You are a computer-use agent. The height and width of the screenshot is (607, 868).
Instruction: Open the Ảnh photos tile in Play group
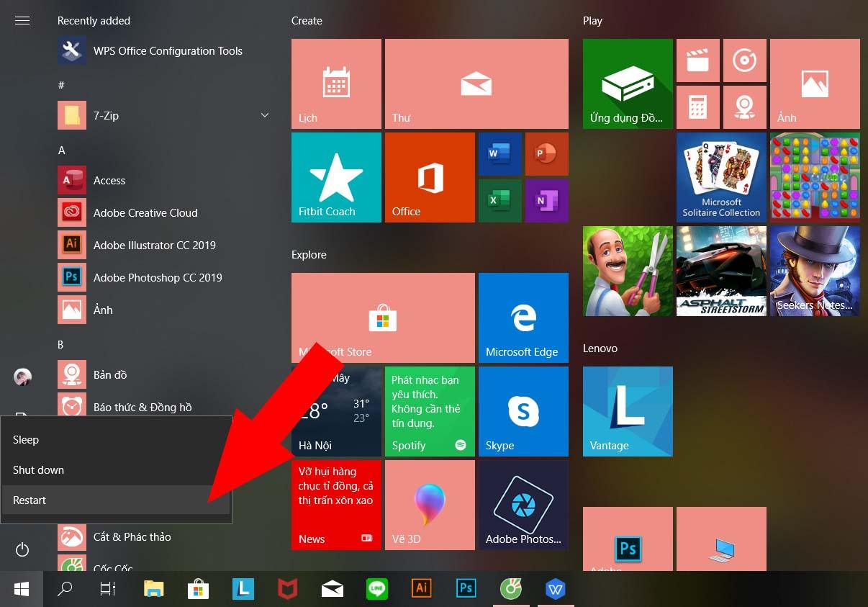pos(815,84)
